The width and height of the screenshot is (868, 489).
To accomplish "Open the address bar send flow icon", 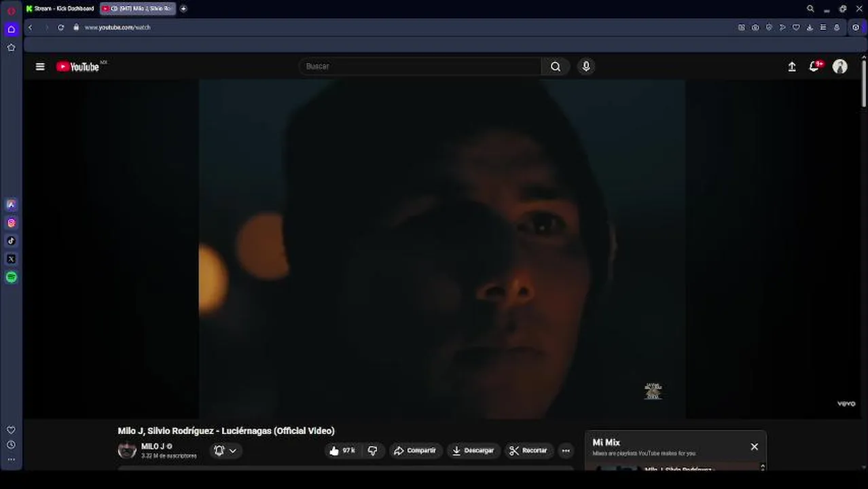I will [x=782, y=27].
